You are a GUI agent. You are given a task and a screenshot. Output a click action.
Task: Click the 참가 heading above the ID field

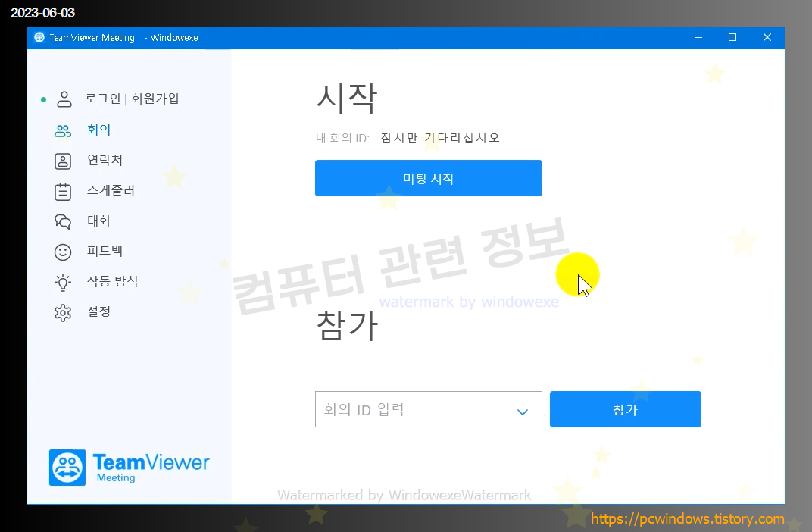coord(347,326)
